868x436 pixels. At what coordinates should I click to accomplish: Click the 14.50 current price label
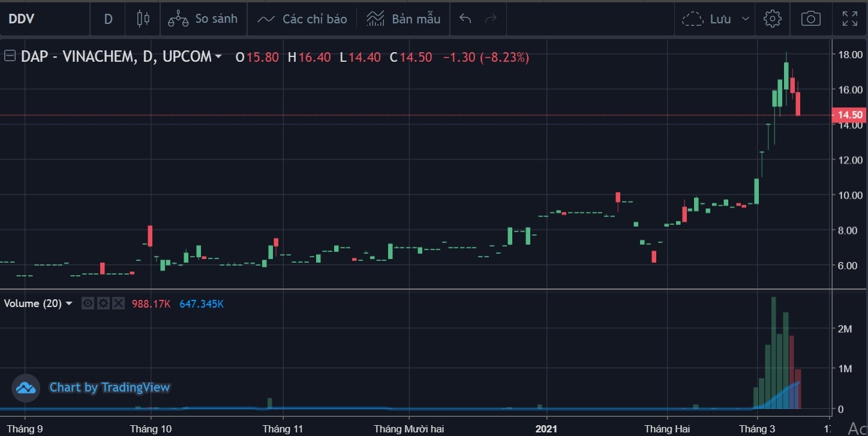coord(848,115)
